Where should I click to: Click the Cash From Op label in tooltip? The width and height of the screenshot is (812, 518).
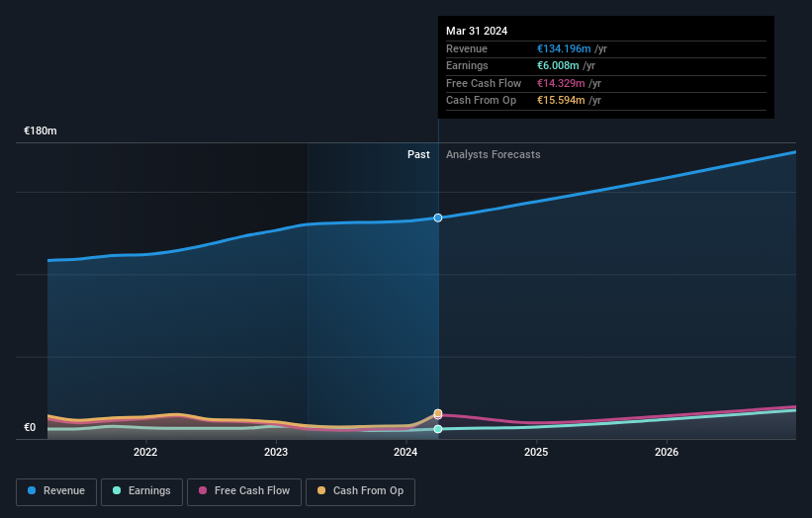coord(481,101)
